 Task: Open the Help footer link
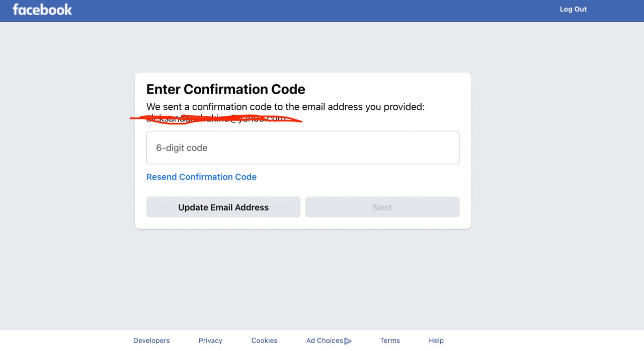click(x=436, y=340)
